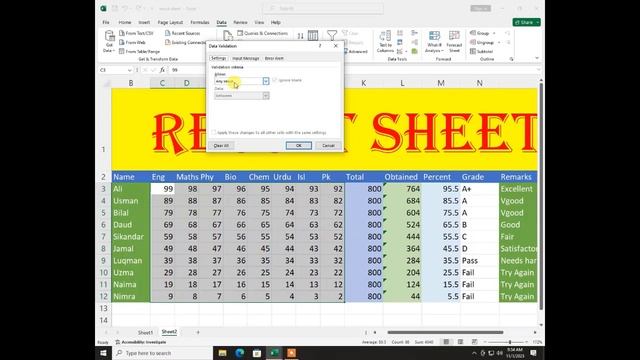
Task: Switch to the Page Layout ribbon tab
Action: [x=170, y=22]
